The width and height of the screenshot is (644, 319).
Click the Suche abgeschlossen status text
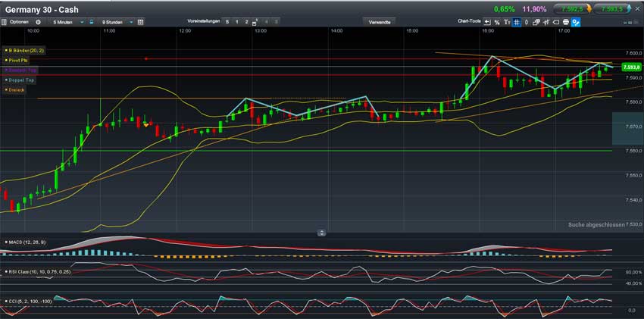[x=596, y=224]
